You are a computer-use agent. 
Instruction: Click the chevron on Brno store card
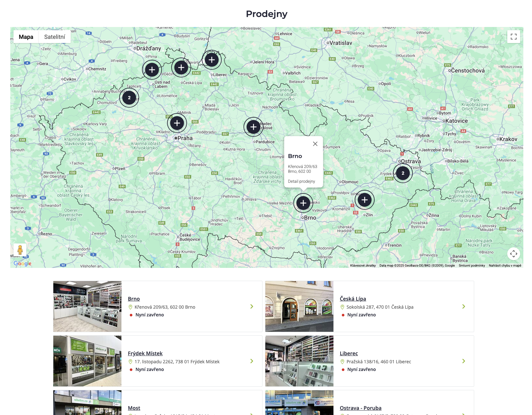point(252,306)
